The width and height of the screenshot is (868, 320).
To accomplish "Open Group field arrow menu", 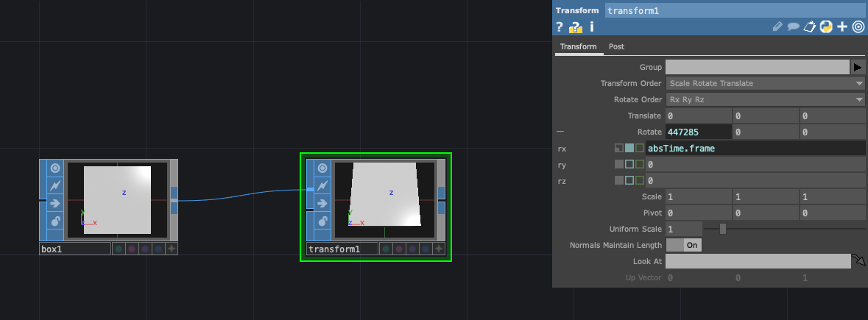I will point(858,67).
